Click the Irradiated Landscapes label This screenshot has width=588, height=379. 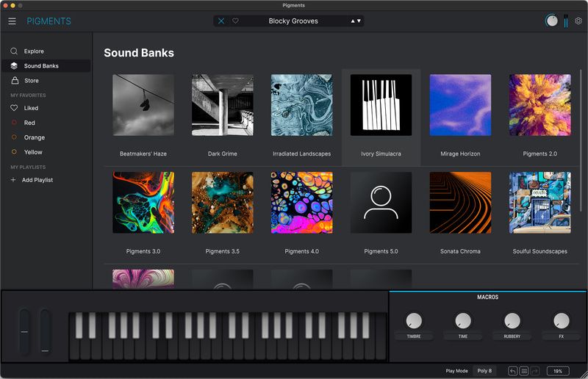302,154
